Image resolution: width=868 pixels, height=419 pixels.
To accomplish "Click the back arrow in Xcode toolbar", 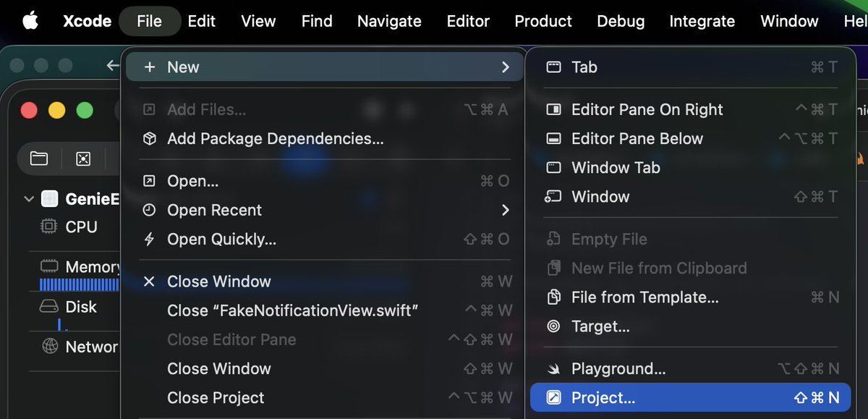I will [112, 66].
